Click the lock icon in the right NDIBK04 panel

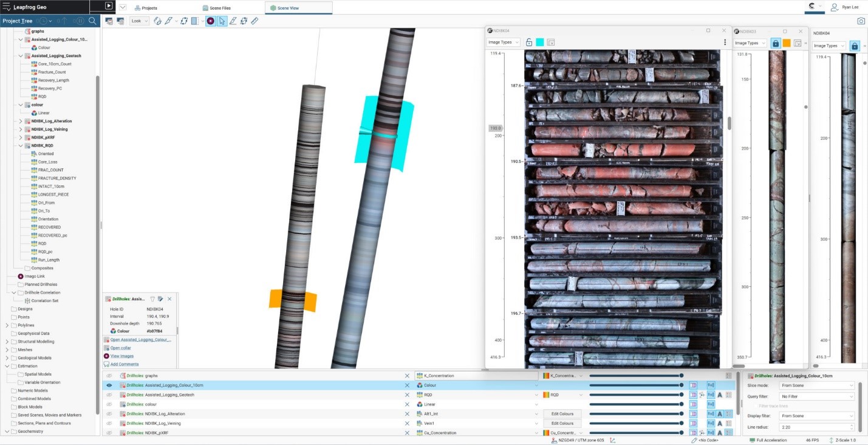(855, 46)
